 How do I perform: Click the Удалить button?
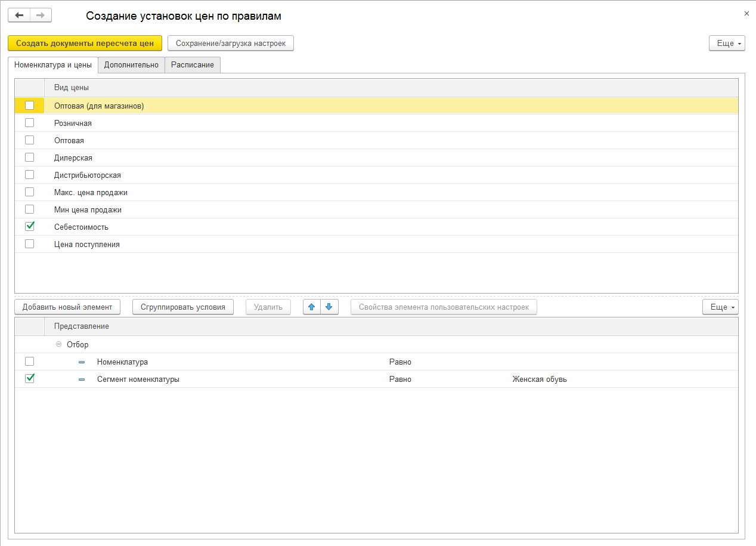coord(268,307)
